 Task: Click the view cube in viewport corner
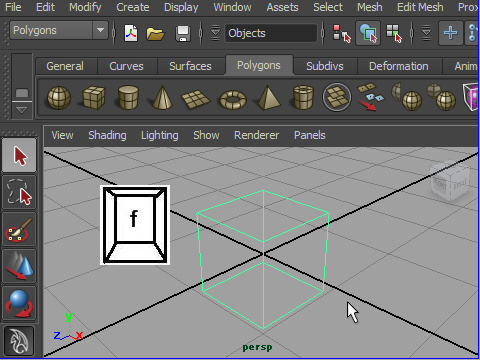[450, 182]
